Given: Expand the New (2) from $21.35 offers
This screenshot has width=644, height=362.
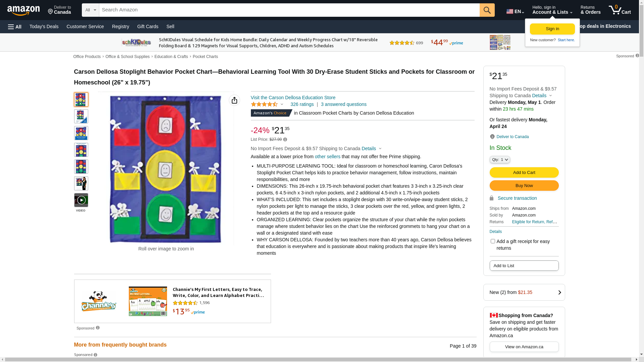Looking at the screenshot, I should (x=524, y=292).
